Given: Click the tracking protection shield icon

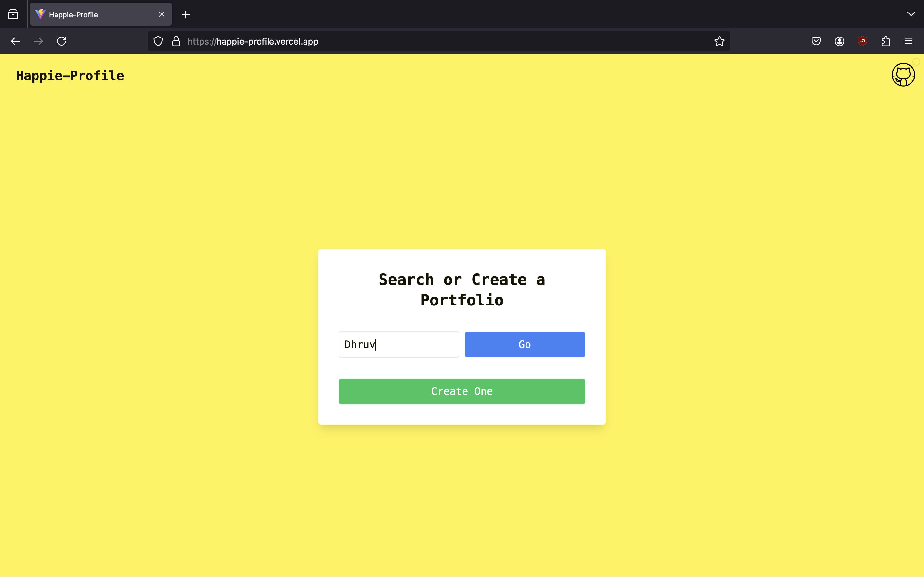Looking at the screenshot, I should click(158, 41).
